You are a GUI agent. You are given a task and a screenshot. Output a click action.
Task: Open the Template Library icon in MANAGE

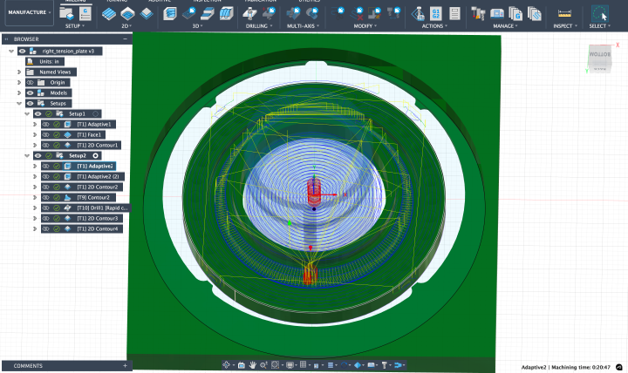[x=534, y=14]
